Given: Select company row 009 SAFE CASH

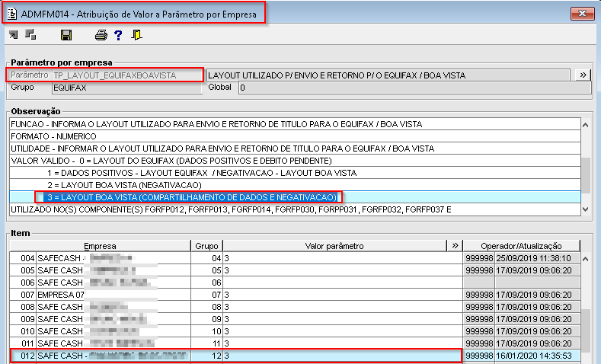Looking at the screenshot, I should point(100,319).
